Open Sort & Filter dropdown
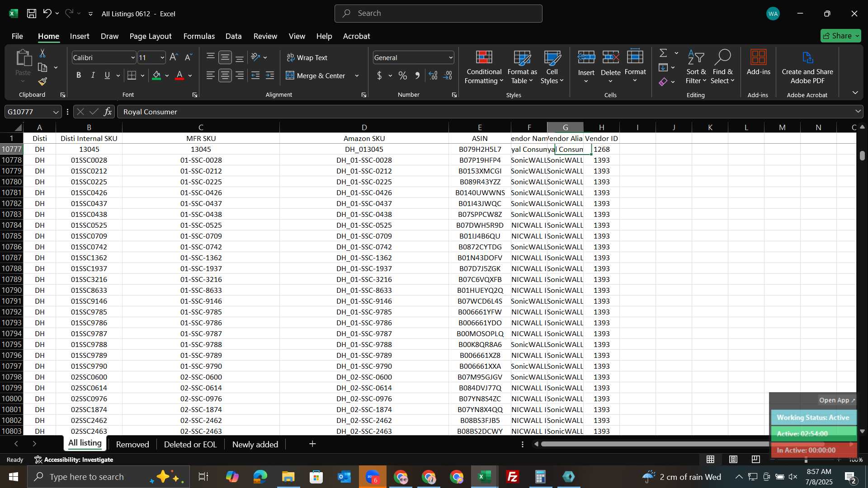 696,67
